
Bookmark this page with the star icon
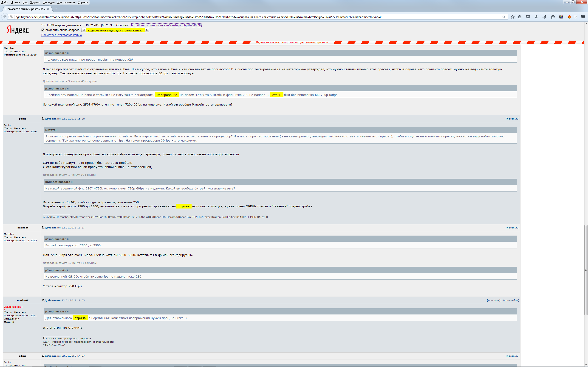[x=512, y=17]
